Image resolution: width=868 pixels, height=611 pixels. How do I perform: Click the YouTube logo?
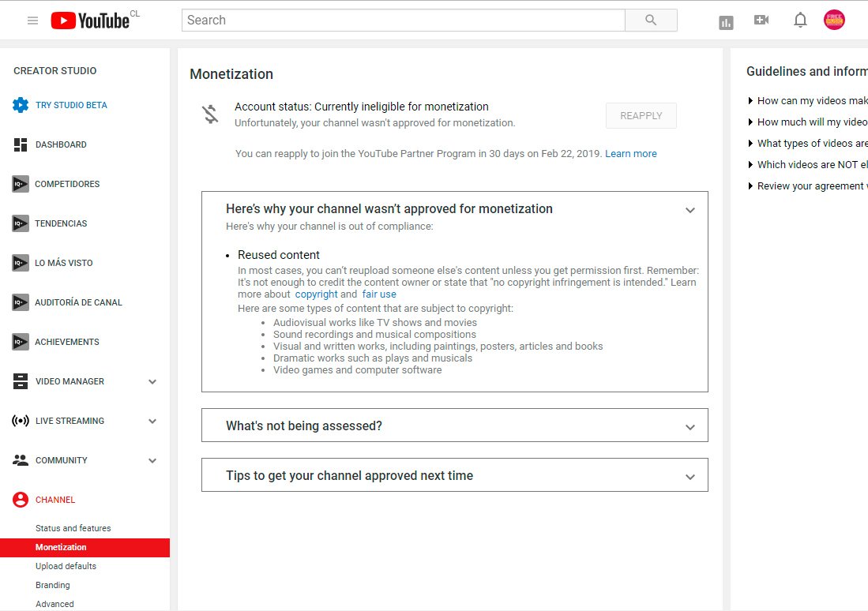[x=90, y=21]
